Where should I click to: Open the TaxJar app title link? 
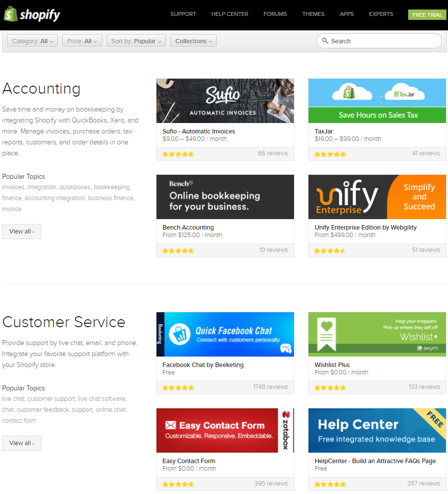click(x=324, y=131)
